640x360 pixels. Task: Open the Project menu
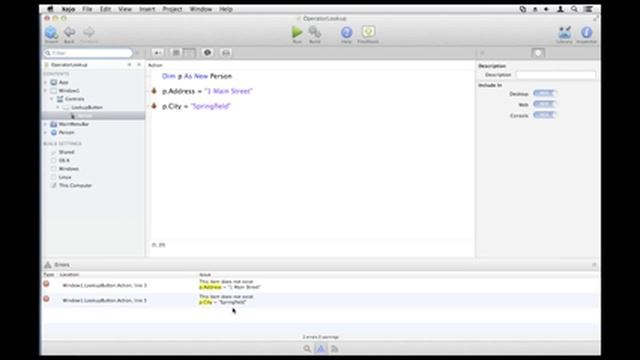point(172,9)
